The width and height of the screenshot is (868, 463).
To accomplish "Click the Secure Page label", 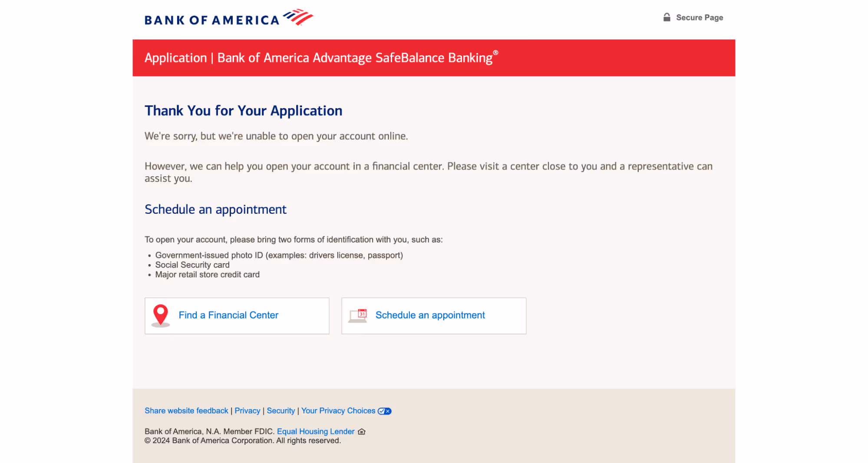I will pos(699,17).
